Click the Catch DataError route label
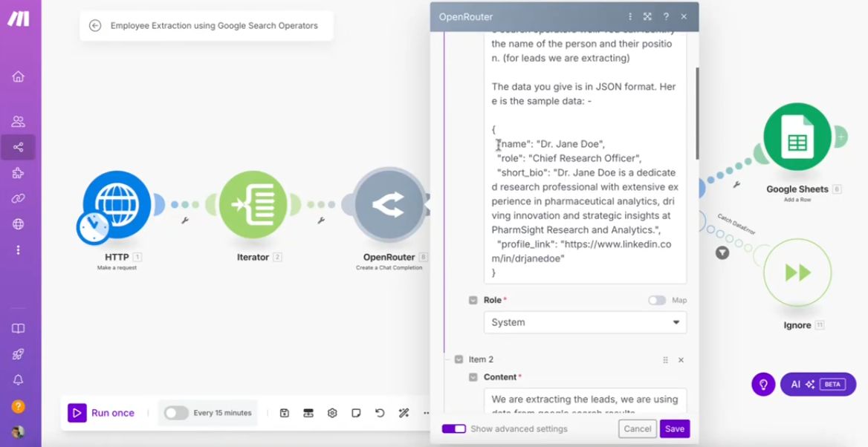This screenshot has height=447, width=868. pyautogui.click(x=736, y=224)
